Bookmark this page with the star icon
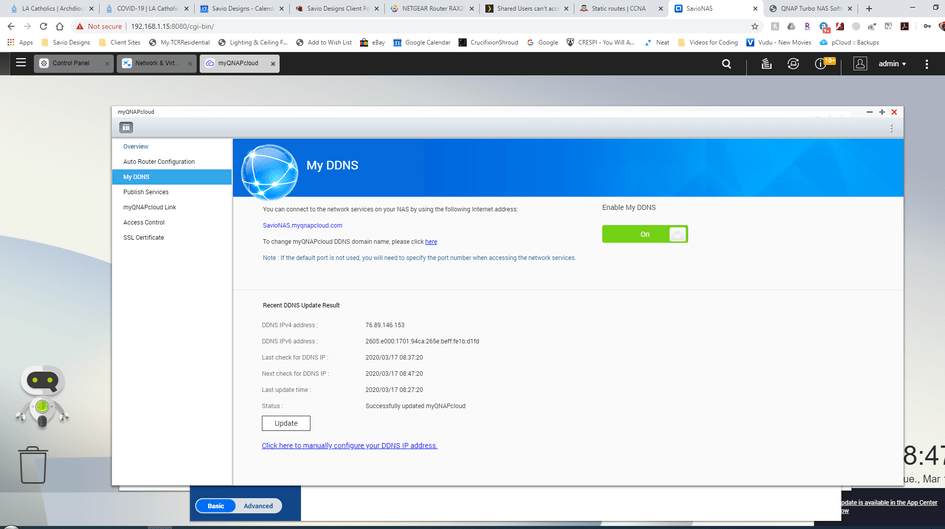 pos(755,26)
